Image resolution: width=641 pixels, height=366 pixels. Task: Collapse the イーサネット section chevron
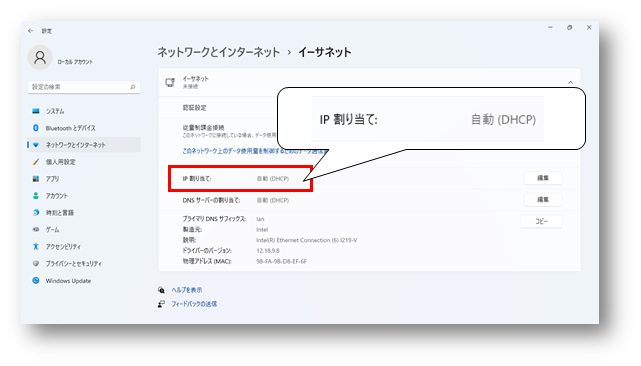(570, 82)
